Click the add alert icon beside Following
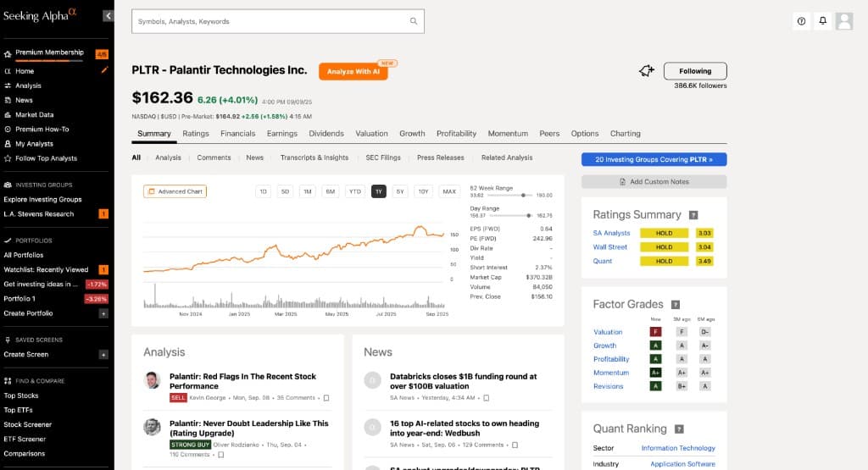 point(646,71)
